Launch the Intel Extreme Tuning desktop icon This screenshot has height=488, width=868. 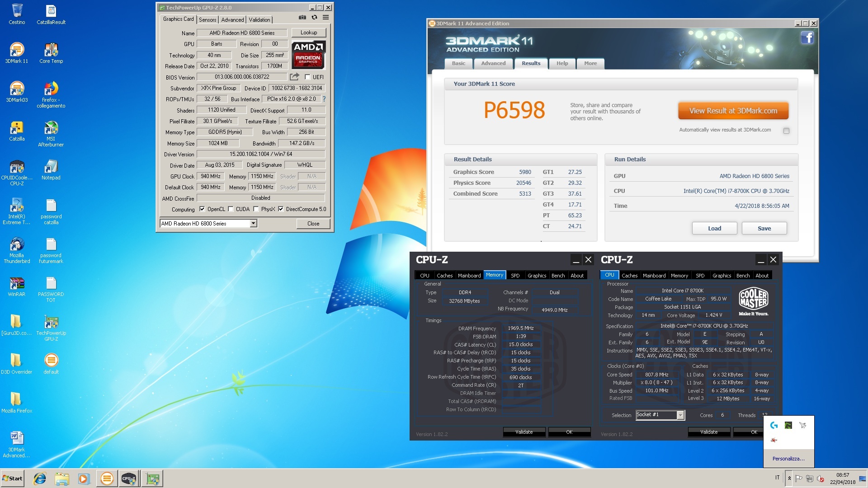pyautogui.click(x=17, y=211)
